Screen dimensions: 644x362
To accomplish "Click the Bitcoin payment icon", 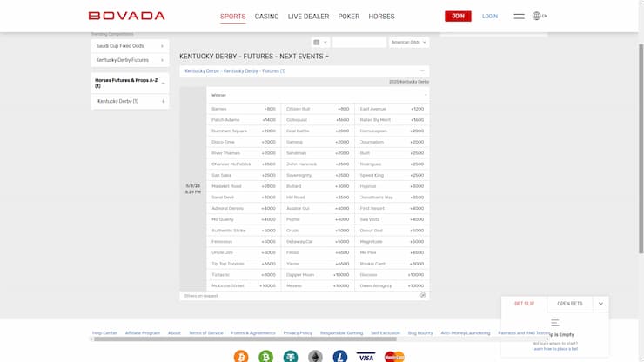I will click(x=241, y=356).
